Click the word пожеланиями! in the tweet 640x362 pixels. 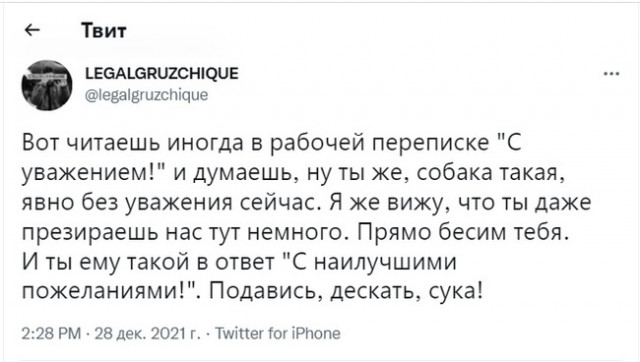click(x=104, y=292)
